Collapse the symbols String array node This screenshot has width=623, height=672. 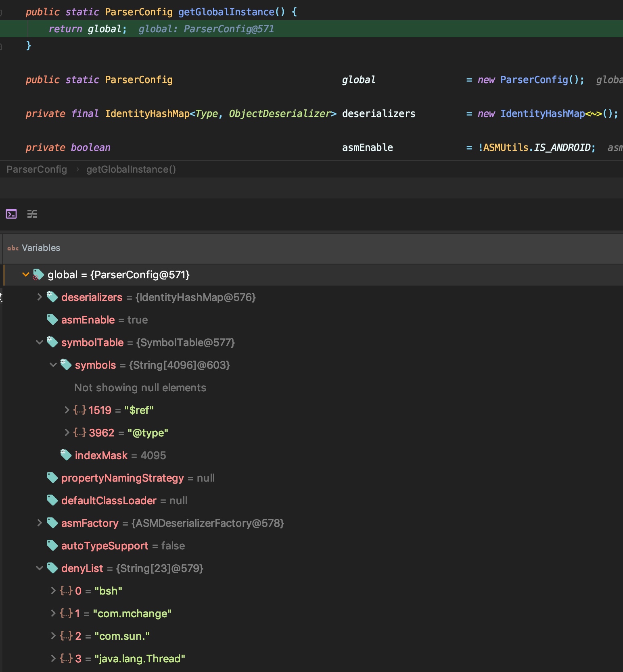point(53,365)
